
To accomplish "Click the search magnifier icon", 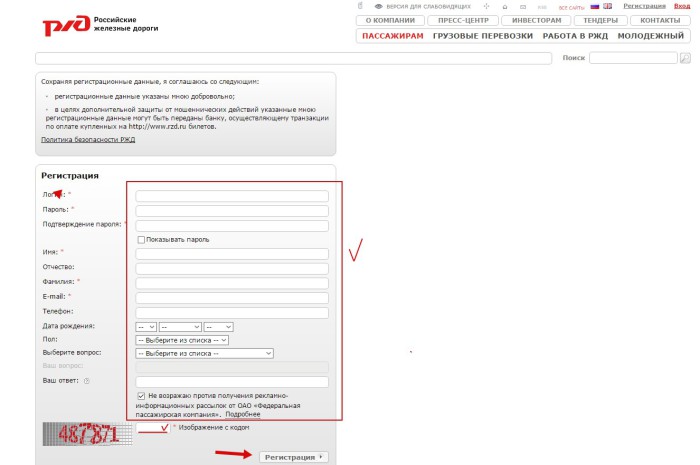I will point(684,58).
